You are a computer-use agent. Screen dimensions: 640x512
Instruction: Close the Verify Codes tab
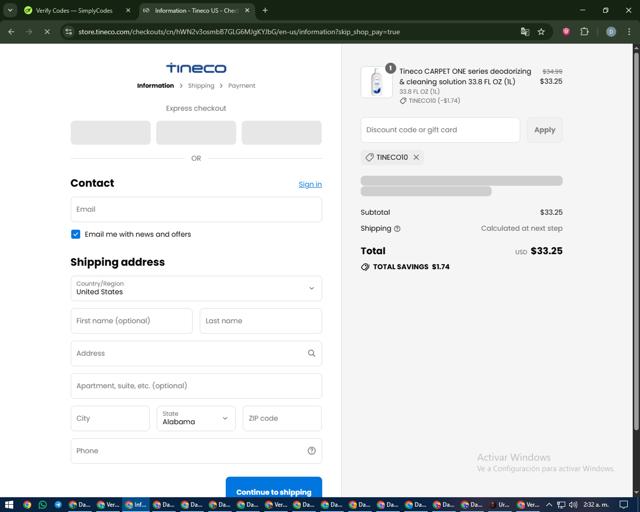[x=128, y=10]
